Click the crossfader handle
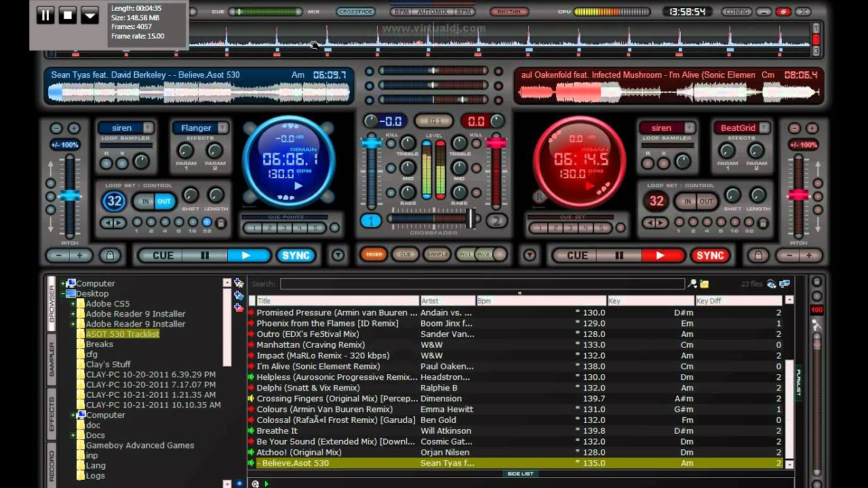Viewport: 868px width, 488px height. [471, 218]
